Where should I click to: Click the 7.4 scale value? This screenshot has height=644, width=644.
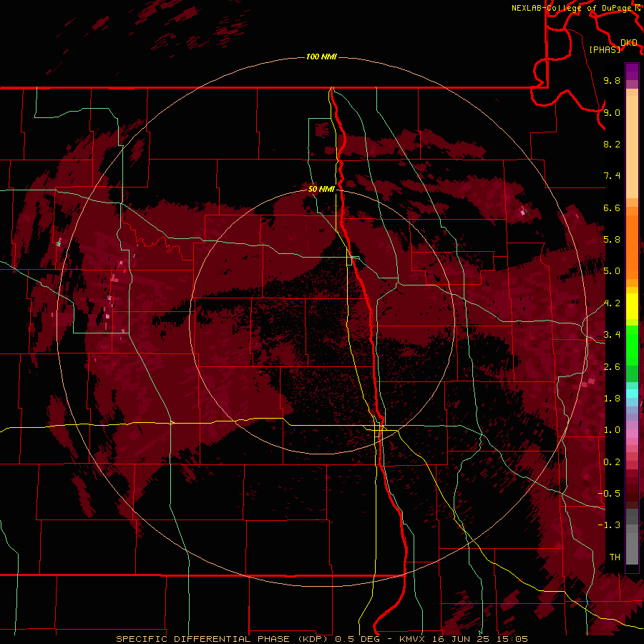pos(612,176)
